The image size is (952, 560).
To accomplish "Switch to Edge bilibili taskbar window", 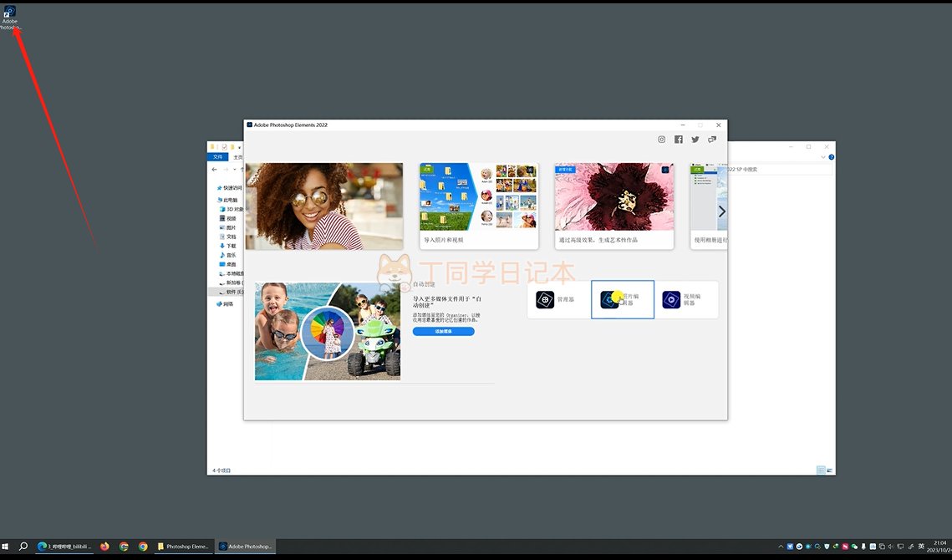I will (64, 546).
